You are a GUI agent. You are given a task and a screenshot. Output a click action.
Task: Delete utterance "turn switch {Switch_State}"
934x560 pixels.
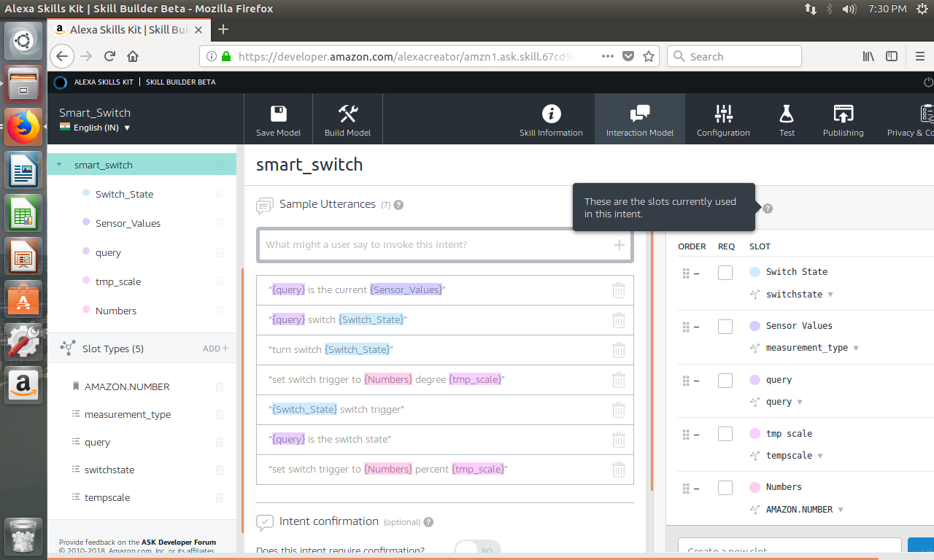[x=618, y=350]
